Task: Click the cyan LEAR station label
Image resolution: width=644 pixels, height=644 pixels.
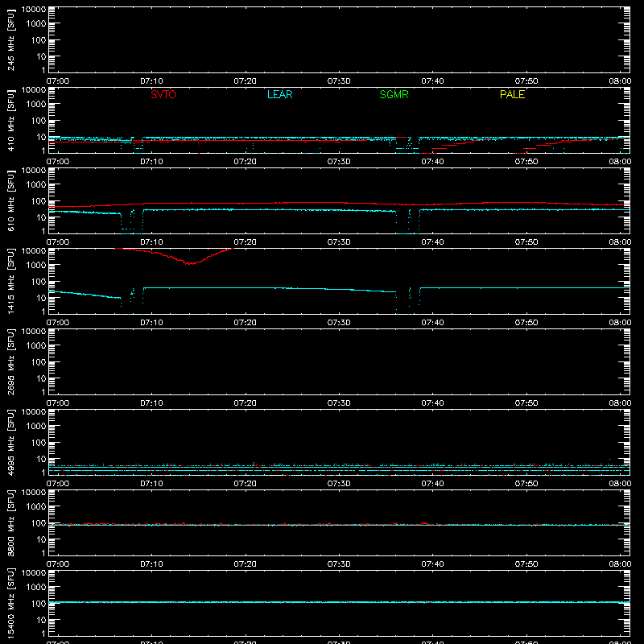Action: point(279,94)
